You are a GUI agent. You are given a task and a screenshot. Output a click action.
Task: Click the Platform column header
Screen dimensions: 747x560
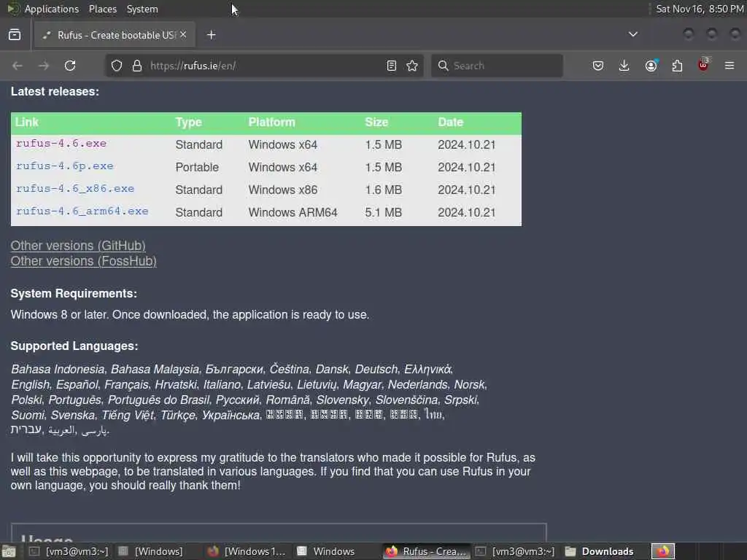coord(271,122)
